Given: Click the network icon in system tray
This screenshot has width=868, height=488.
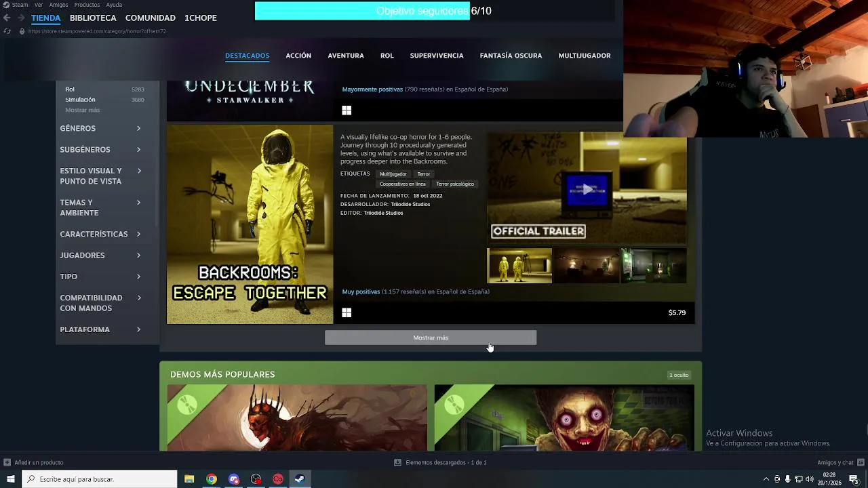Looking at the screenshot, I should coord(799,479).
